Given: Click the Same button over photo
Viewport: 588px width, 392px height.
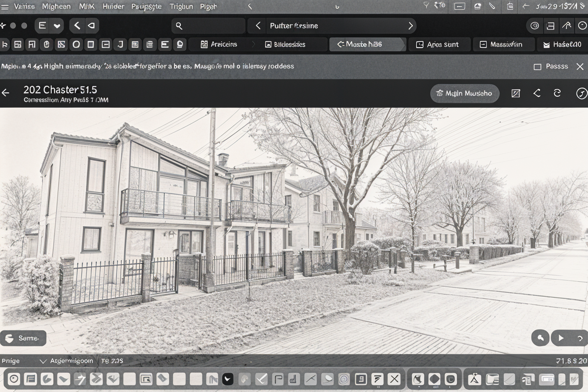Looking at the screenshot, I should pyautogui.click(x=23, y=338).
